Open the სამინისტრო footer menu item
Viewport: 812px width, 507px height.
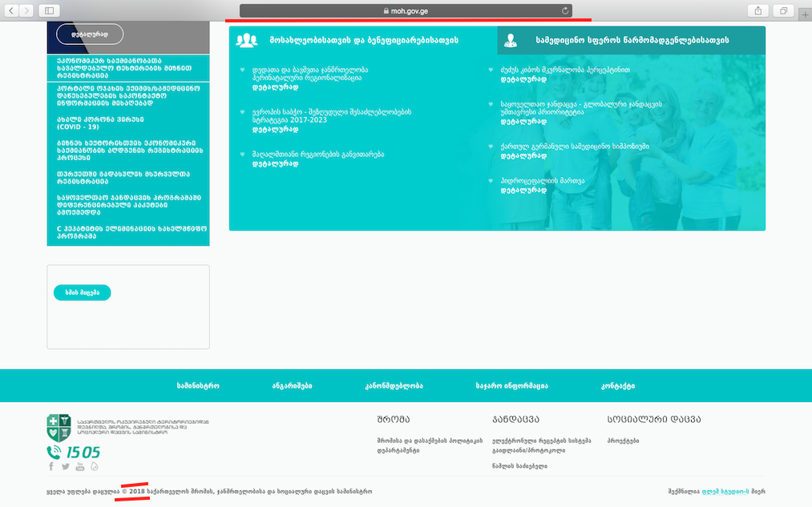198,386
